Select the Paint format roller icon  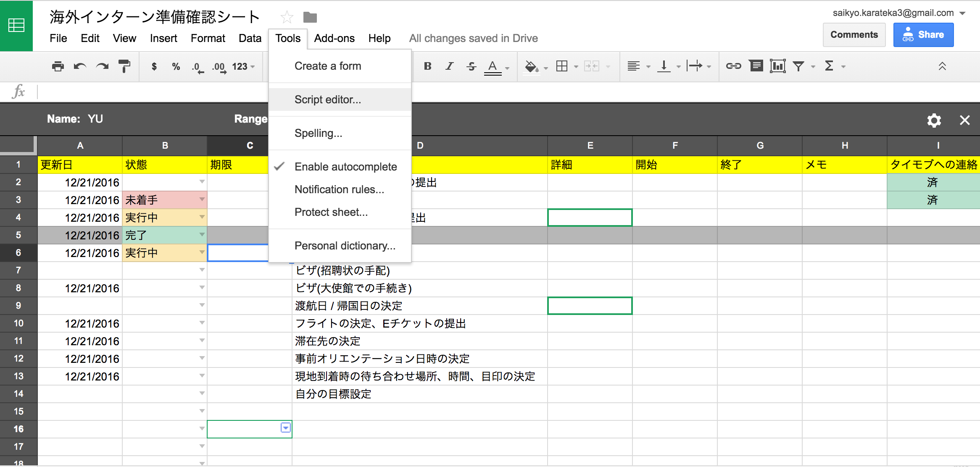pyautogui.click(x=124, y=66)
